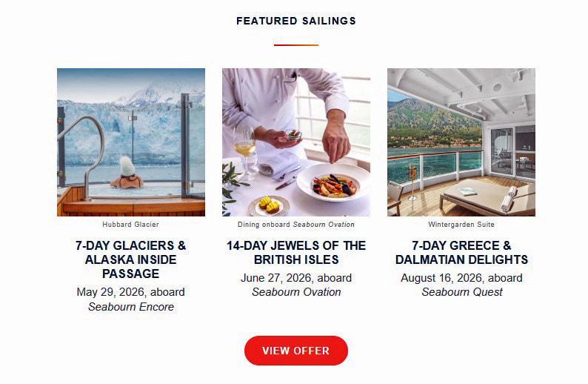588x384 pixels.
Task: Click the View Offer button
Action: tap(295, 351)
